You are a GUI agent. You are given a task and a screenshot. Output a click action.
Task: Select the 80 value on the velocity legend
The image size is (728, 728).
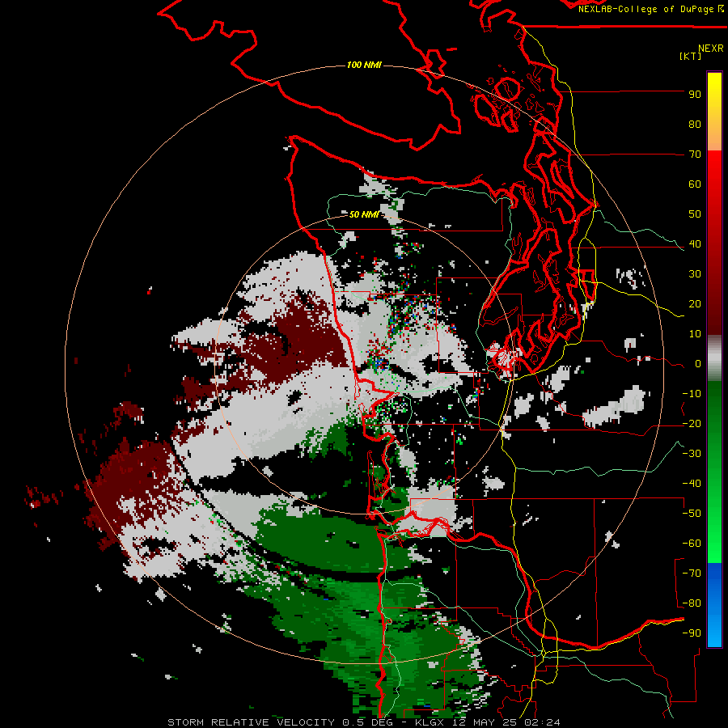[x=695, y=124]
